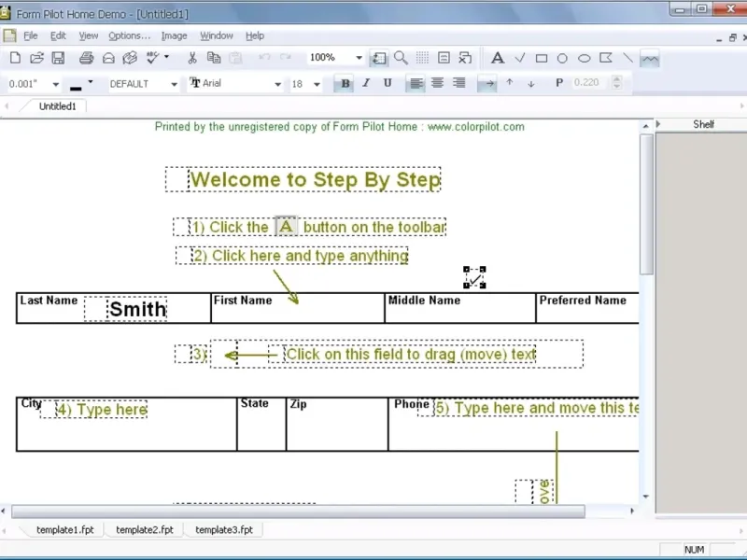The width and height of the screenshot is (747, 560).
Task: Align text center
Action: [x=437, y=83]
